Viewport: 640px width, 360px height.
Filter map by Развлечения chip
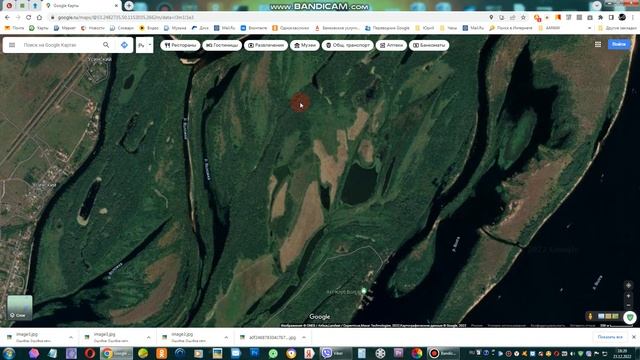pos(266,45)
